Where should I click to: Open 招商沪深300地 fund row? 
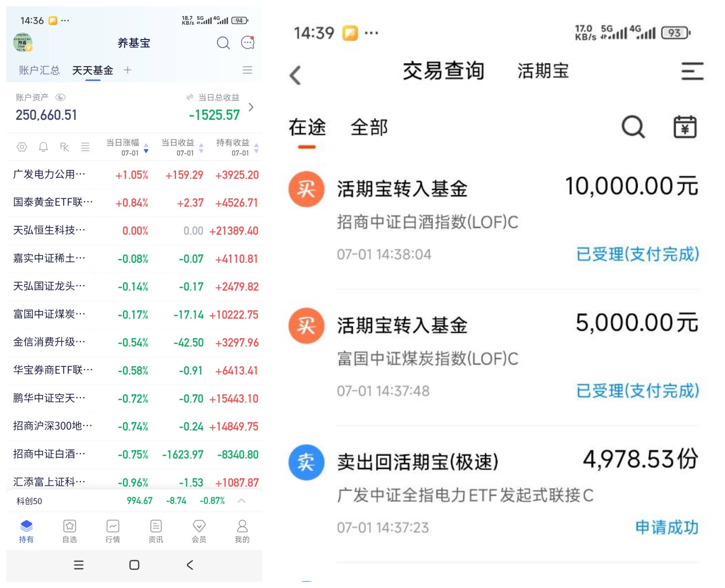(x=134, y=426)
